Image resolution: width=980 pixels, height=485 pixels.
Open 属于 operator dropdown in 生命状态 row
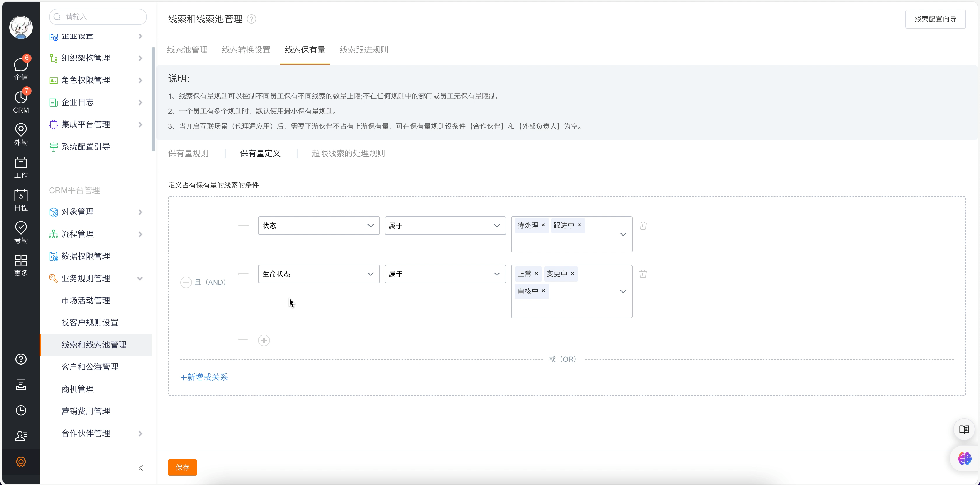tap(445, 274)
